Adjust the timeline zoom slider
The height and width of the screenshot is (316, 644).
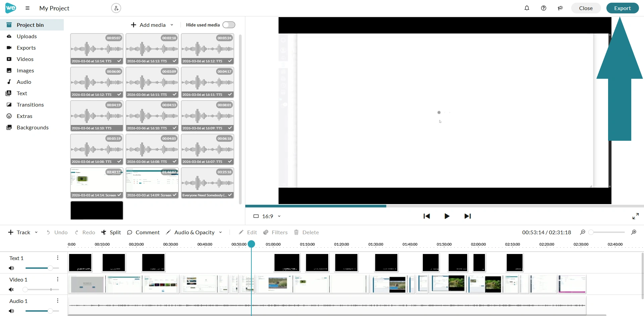click(x=607, y=232)
